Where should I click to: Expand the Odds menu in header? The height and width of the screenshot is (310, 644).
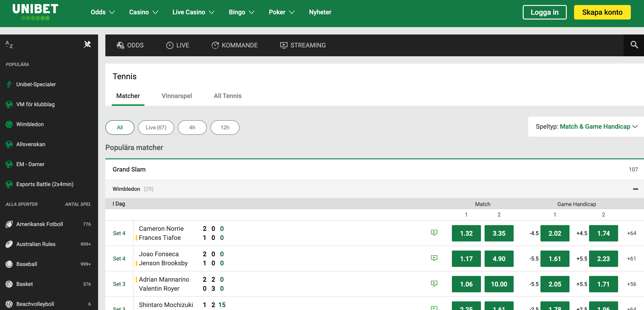click(102, 12)
